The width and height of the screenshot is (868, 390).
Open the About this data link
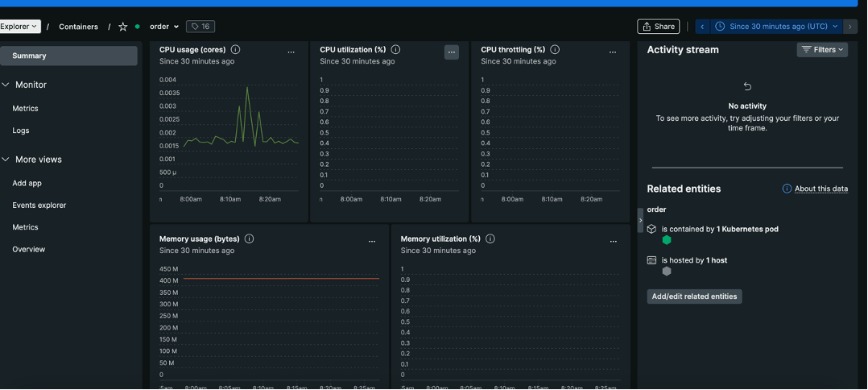coord(820,189)
